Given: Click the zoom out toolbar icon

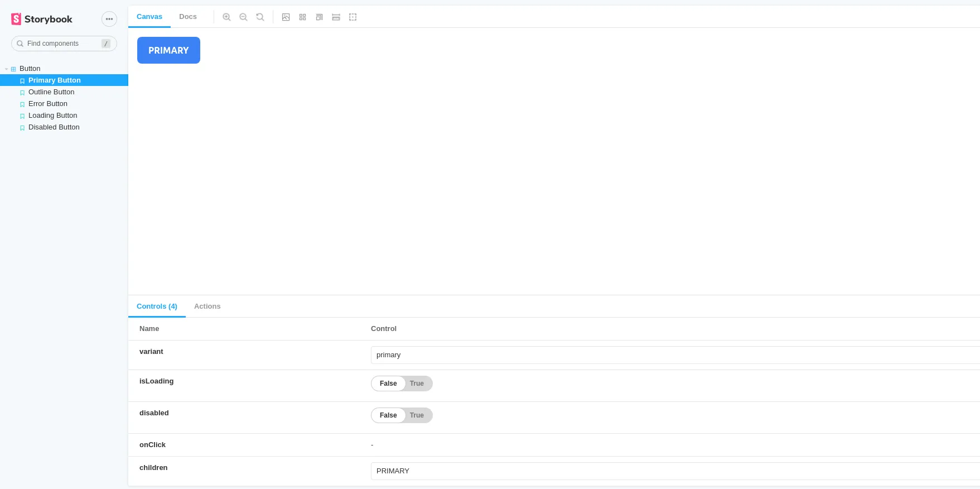Looking at the screenshot, I should (x=243, y=17).
